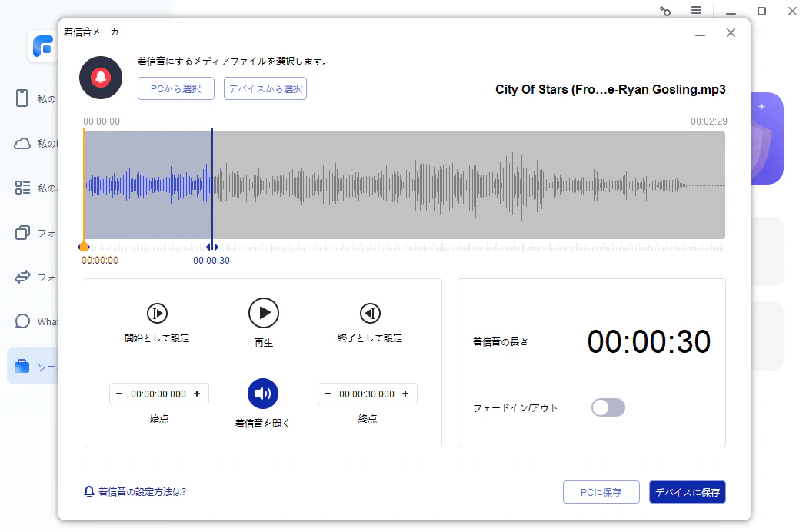Screen dimensions: 806x532
Task: Click the WhatsApp chat bubble icon in sidebar
Action: tap(22, 322)
